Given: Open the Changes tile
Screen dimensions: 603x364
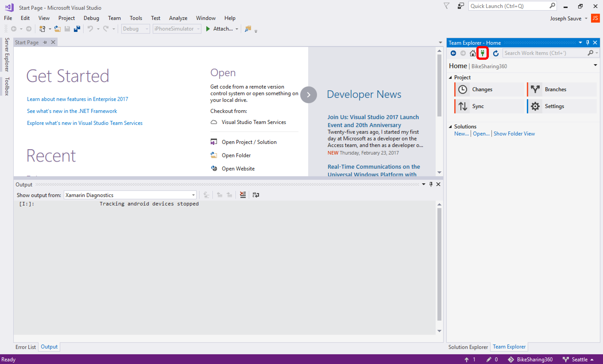Looking at the screenshot, I should 489,89.
